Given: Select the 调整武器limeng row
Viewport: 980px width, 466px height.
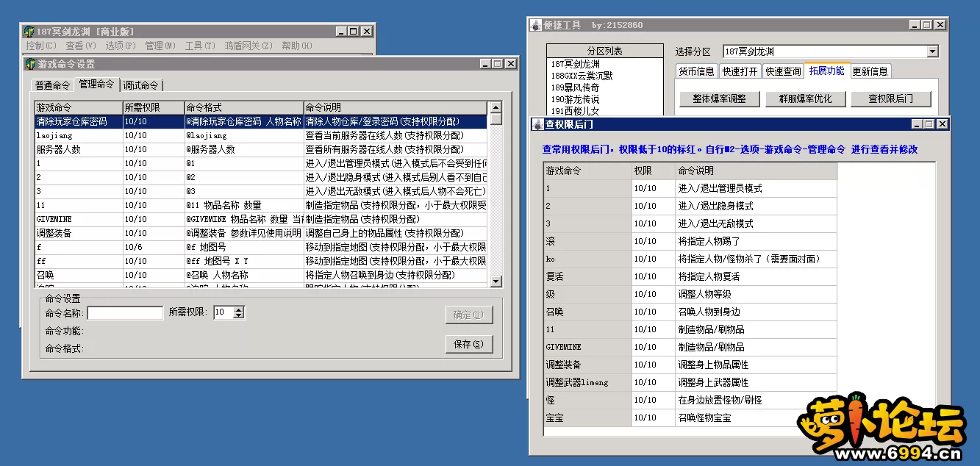Looking at the screenshot, I should coord(690,382).
